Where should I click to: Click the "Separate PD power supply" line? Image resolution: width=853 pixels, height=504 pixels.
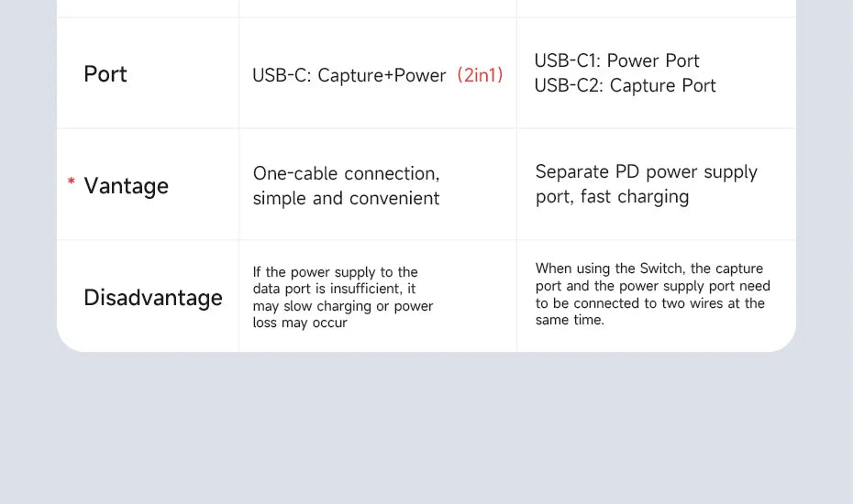coord(646,172)
